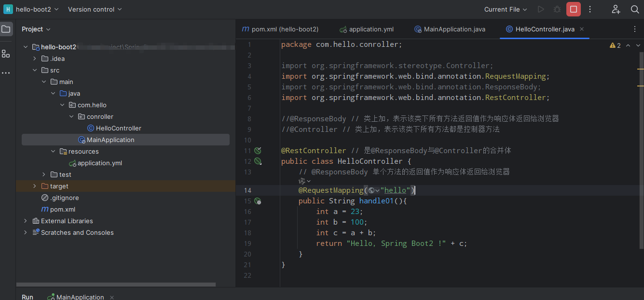Click the hello-boot2 project badge icon
Screen dimensions: 644x300
click(x=8, y=9)
